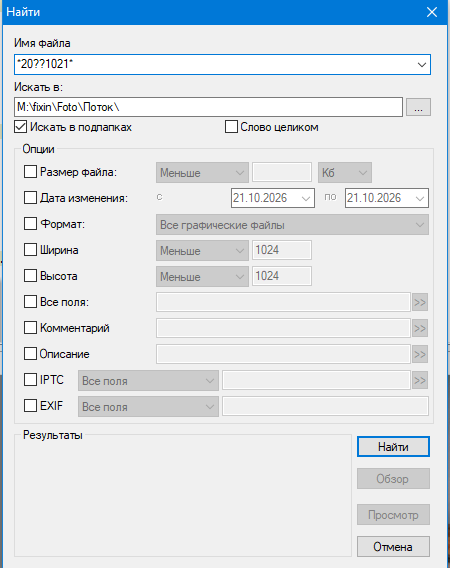Open Высота Меньше comparison dropdown
Image resolution: width=450 pixels, height=568 pixels.
coord(202,277)
